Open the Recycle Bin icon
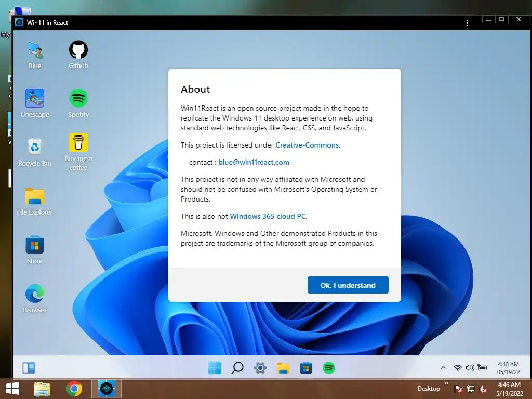The image size is (532, 399). point(35,152)
